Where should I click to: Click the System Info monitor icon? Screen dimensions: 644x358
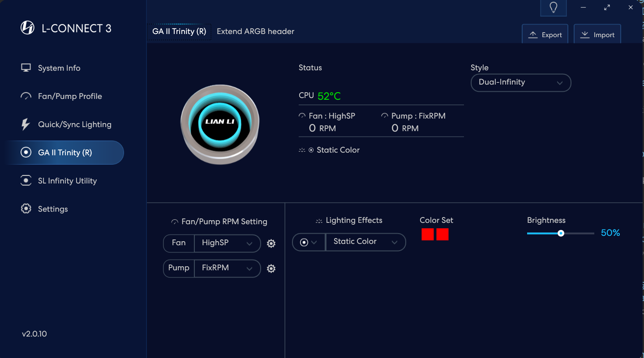tap(26, 68)
